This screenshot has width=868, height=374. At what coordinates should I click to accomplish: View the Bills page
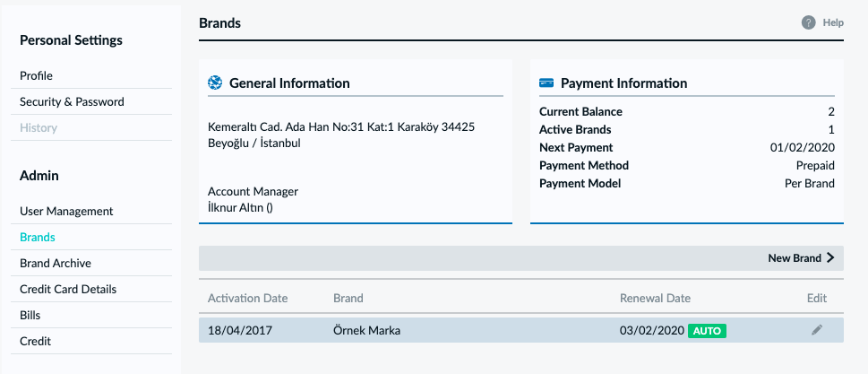[30, 316]
